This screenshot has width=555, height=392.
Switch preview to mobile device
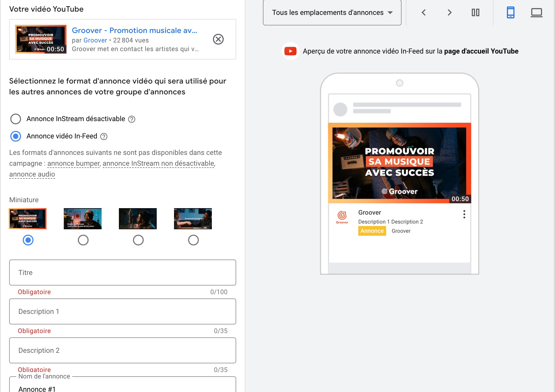pyautogui.click(x=510, y=12)
